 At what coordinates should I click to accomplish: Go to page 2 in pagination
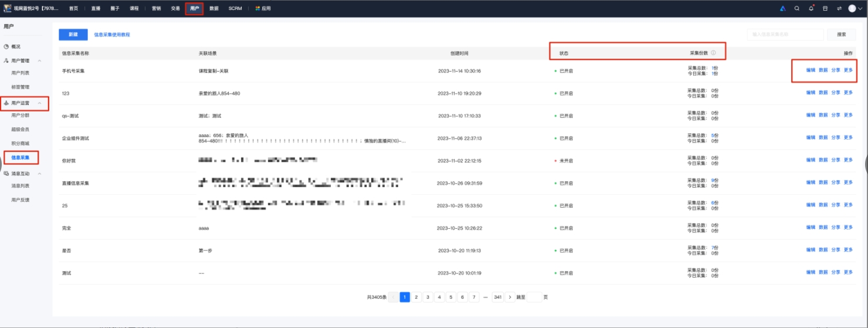(416, 297)
